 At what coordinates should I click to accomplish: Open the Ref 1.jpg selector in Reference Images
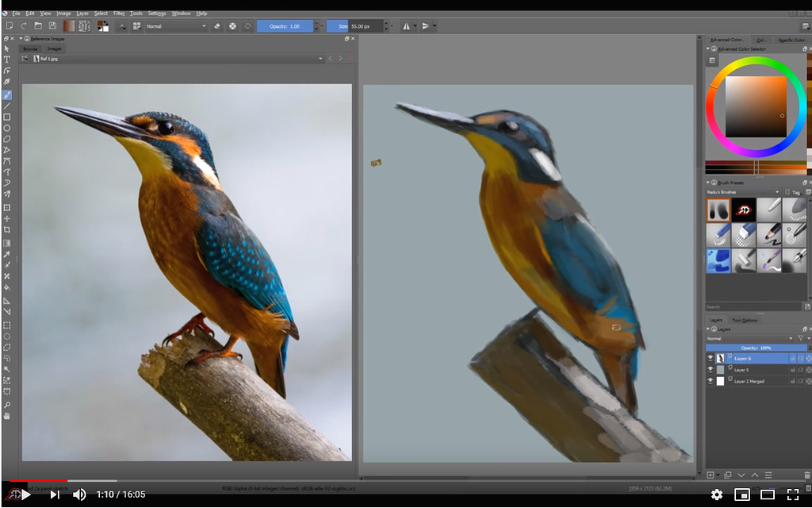pos(320,58)
